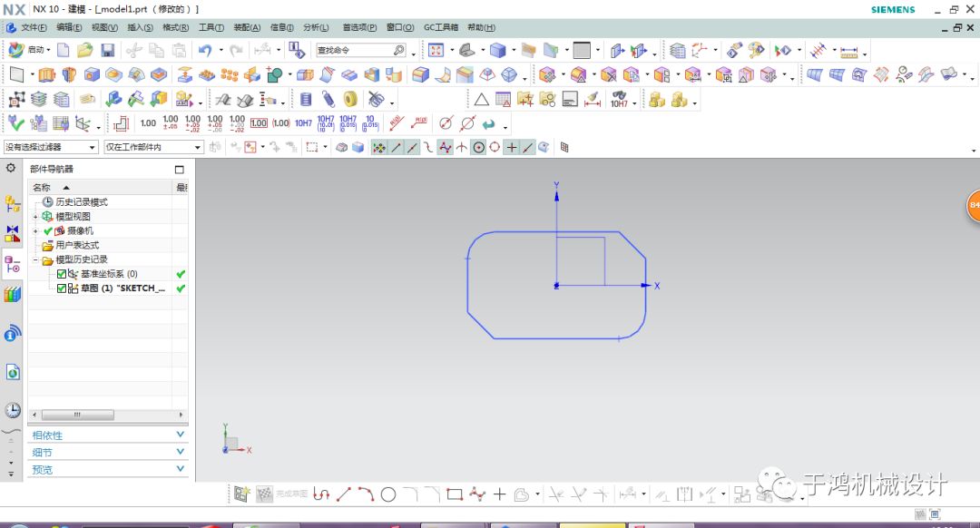Screen dimensions: 980x528
Task: Collapse the 模型历史记录 tree node
Action: pos(35,260)
